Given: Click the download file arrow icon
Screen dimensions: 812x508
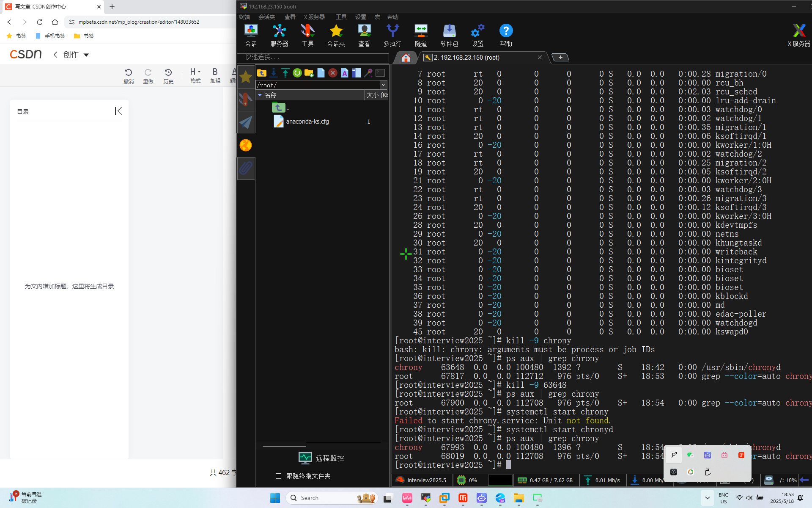Looking at the screenshot, I should tap(274, 73).
